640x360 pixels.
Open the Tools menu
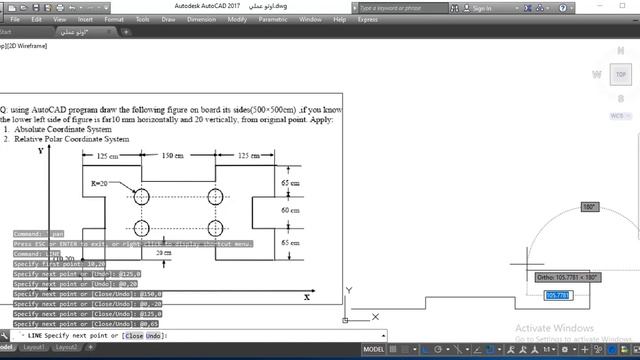click(142, 19)
